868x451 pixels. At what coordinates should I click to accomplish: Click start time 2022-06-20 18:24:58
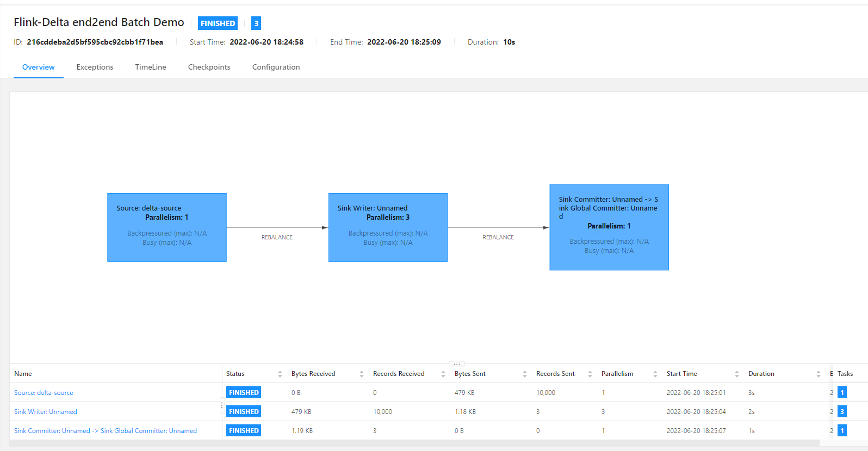point(266,42)
